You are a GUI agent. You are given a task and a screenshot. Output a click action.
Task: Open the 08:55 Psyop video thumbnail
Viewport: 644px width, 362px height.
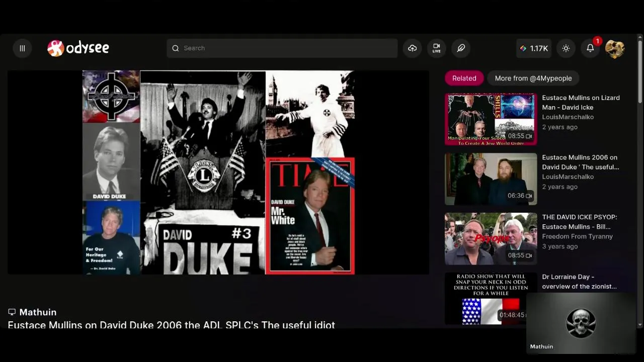[491, 239]
